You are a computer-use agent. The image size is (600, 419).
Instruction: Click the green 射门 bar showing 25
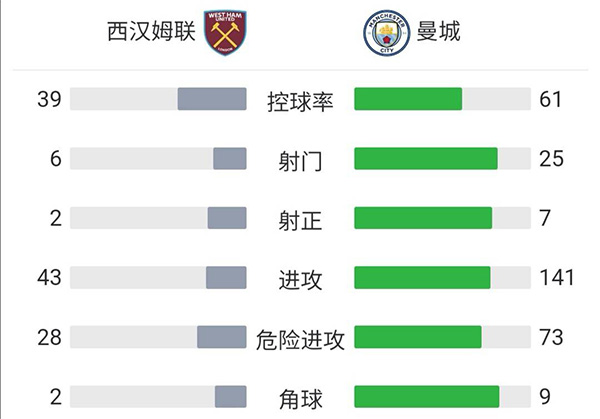click(426, 159)
